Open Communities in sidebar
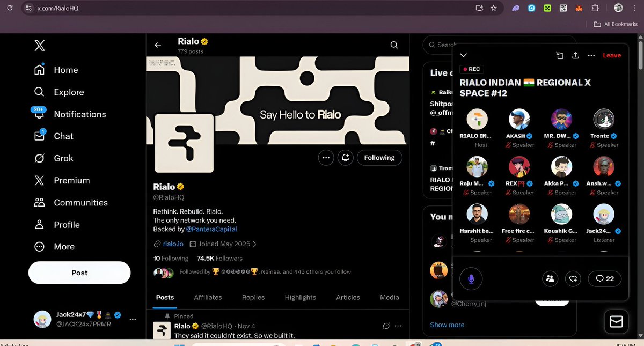The width and height of the screenshot is (644, 346). tap(70, 203)
